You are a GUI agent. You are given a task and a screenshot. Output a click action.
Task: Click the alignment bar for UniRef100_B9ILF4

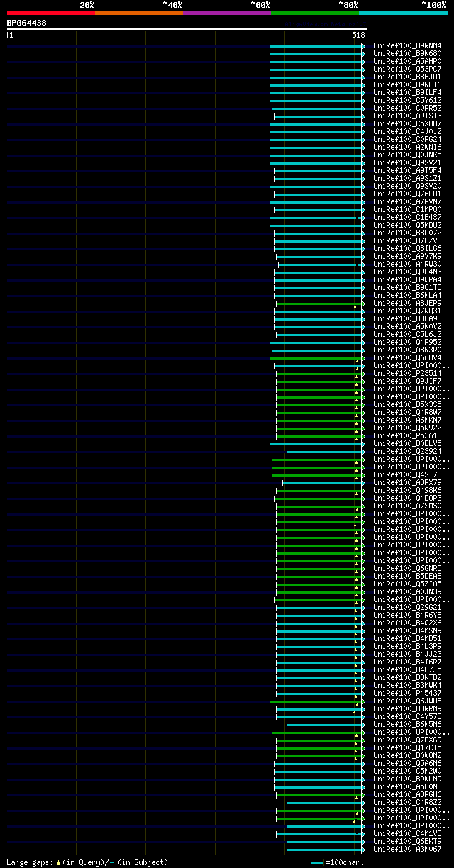[317, 92]
